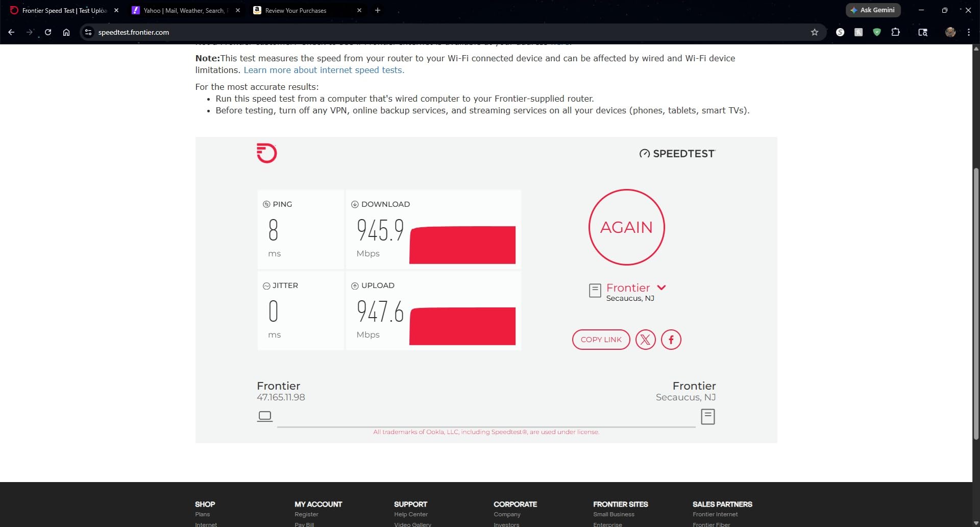Open the Frontier Internet footer link
The height and width of the screenshot is (527, 980).
tap(715, 514)
